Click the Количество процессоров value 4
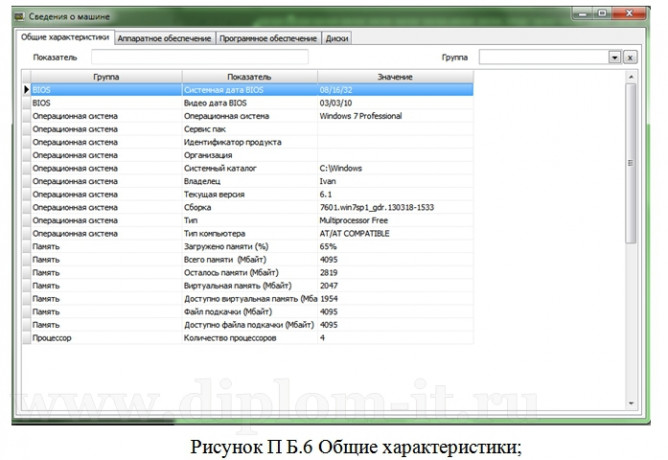Viewport: 668px width, 460px height. 322,338
